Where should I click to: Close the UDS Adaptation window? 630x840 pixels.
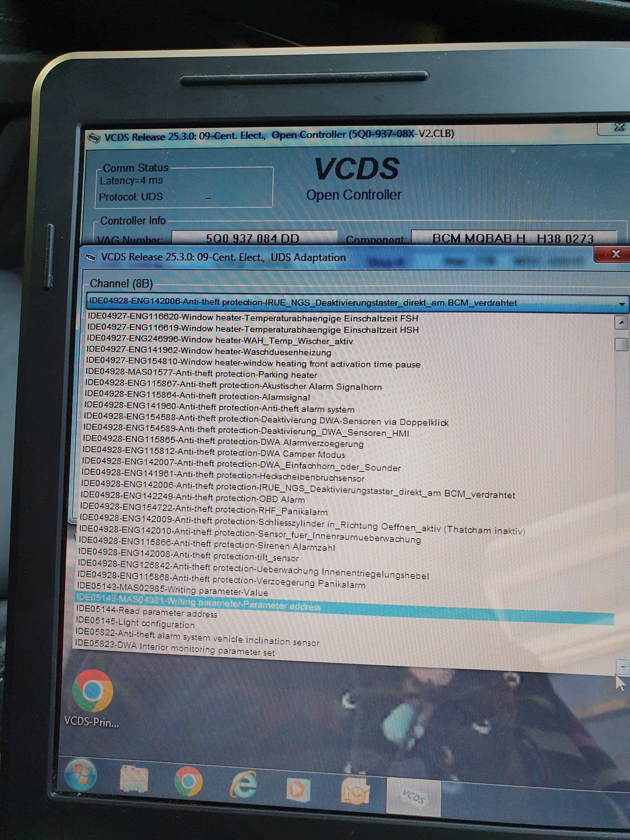click(x=615, y=254)
